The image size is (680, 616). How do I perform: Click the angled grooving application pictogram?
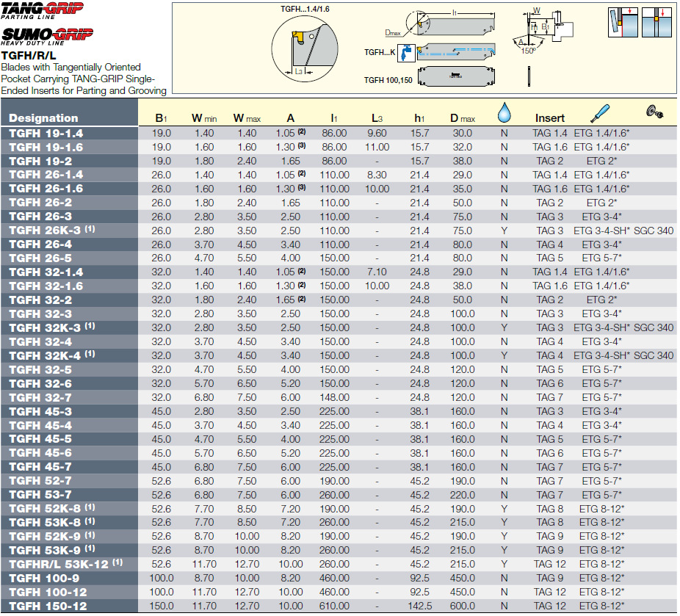(623, 23)
